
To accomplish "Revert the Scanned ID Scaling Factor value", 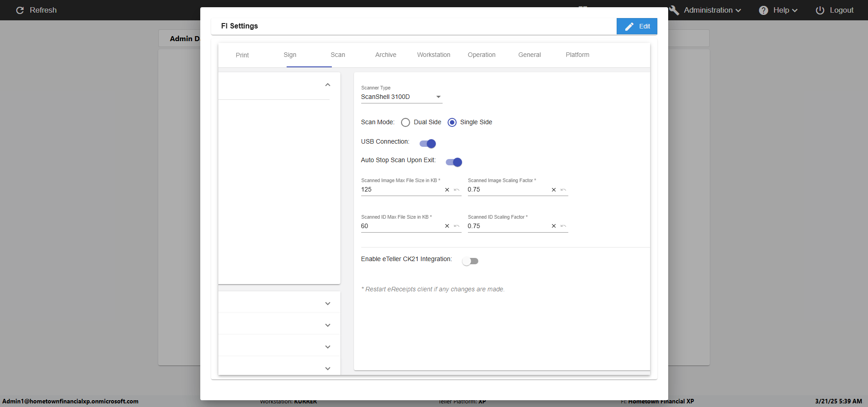I will (563, 226).
